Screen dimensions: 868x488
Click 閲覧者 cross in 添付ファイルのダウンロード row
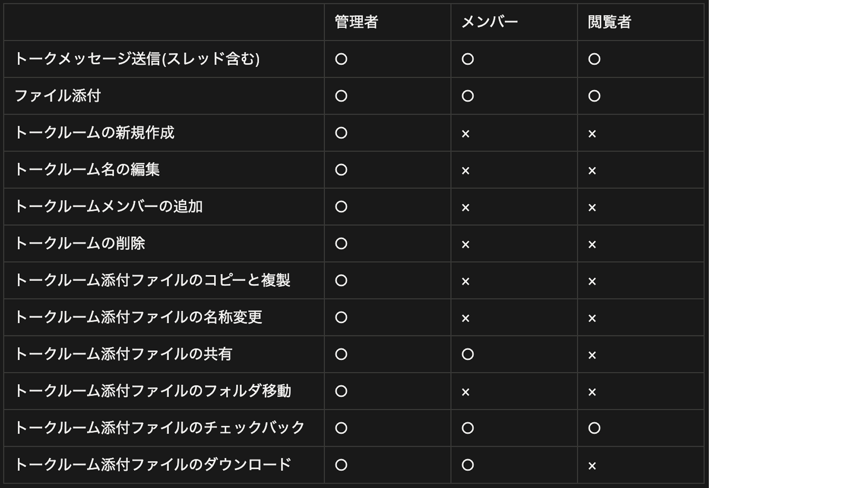(592, 466)
